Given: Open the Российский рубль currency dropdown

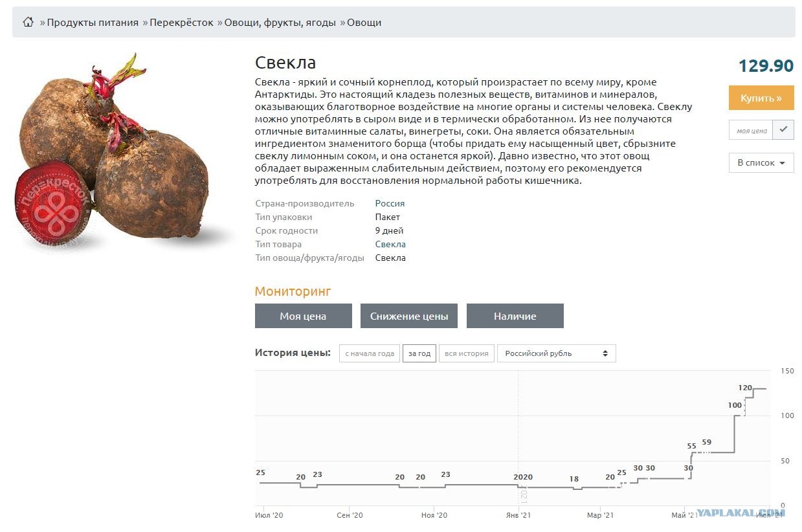Looking at the screenshot, I should 557,353.
